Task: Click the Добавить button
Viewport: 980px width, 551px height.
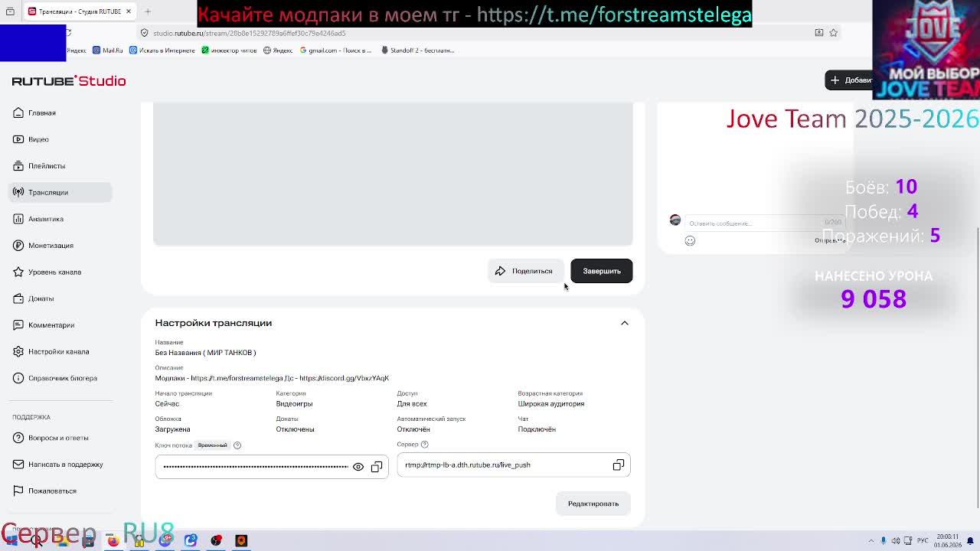Action: 849,80
